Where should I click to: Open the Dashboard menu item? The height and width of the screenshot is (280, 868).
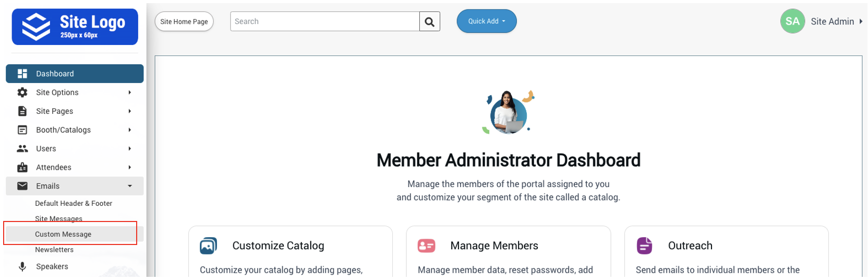[x=75, y=74]
